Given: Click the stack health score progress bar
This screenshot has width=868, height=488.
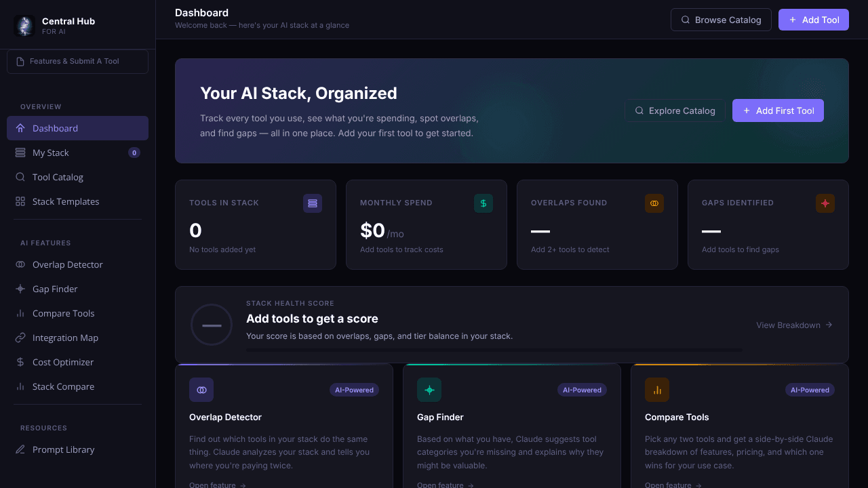Looking at the screenshot, I should click(x=494, y=350).
